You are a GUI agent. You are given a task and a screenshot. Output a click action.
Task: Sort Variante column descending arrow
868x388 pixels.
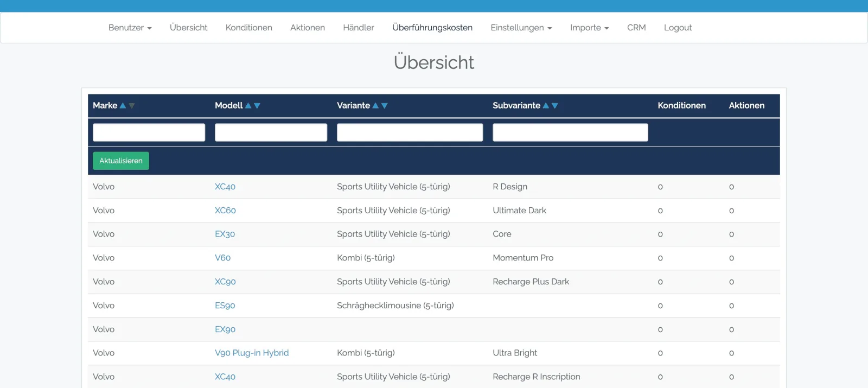click(385, 106)
